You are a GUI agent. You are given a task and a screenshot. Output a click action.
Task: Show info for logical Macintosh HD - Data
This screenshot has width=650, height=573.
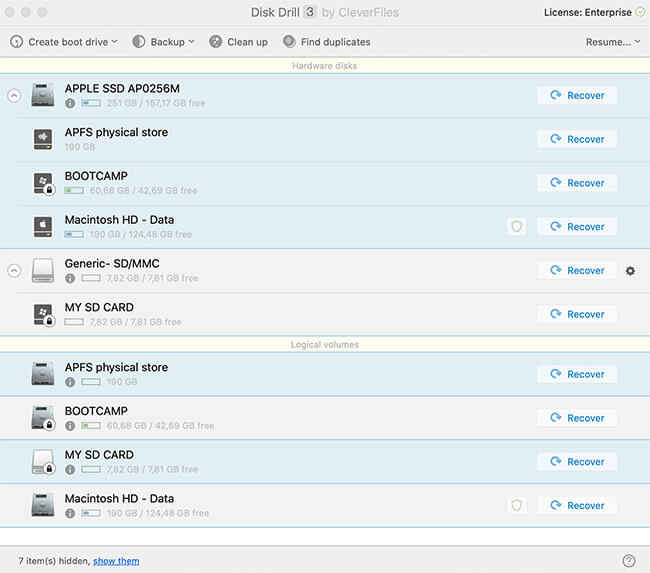[x=70, y=513]
